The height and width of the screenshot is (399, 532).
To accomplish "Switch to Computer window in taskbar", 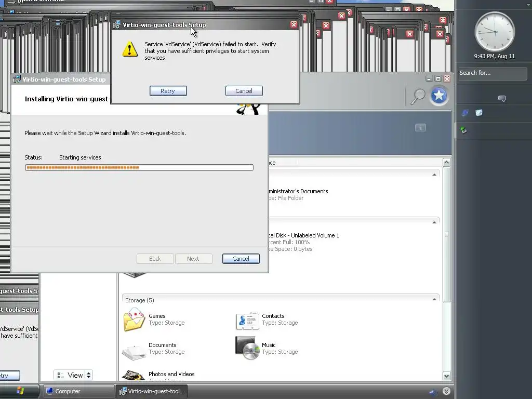I will pyautogui.click(x=78, y=391).
